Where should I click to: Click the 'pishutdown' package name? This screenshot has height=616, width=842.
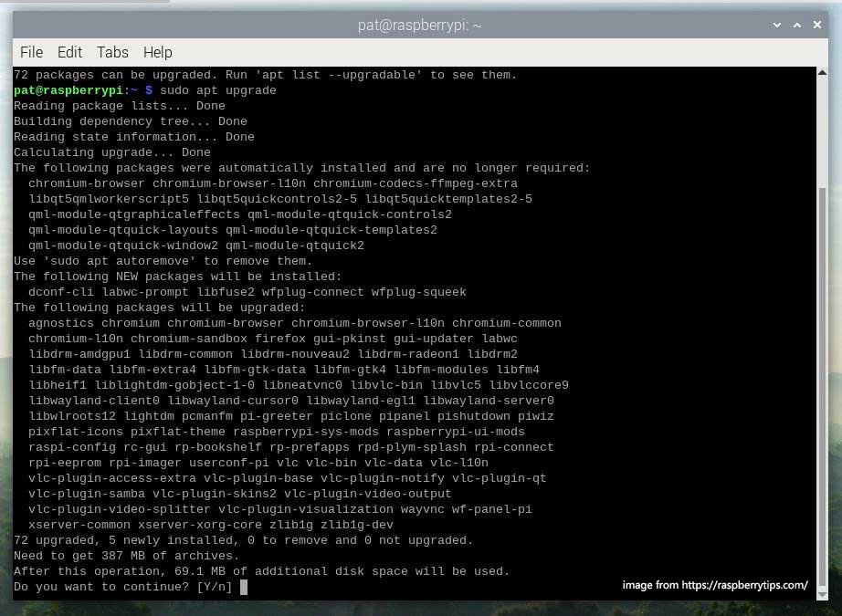pyautogui.click(x=474, y=417)
